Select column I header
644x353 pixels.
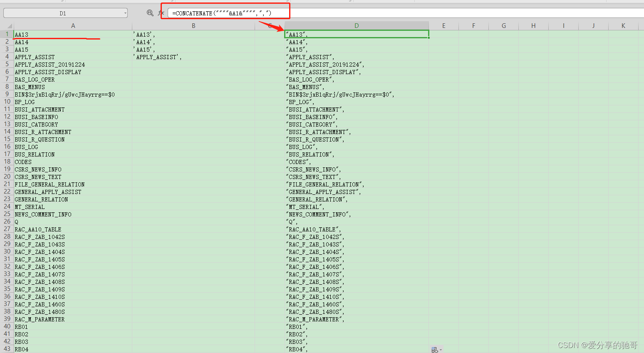[x=564, y=26]
